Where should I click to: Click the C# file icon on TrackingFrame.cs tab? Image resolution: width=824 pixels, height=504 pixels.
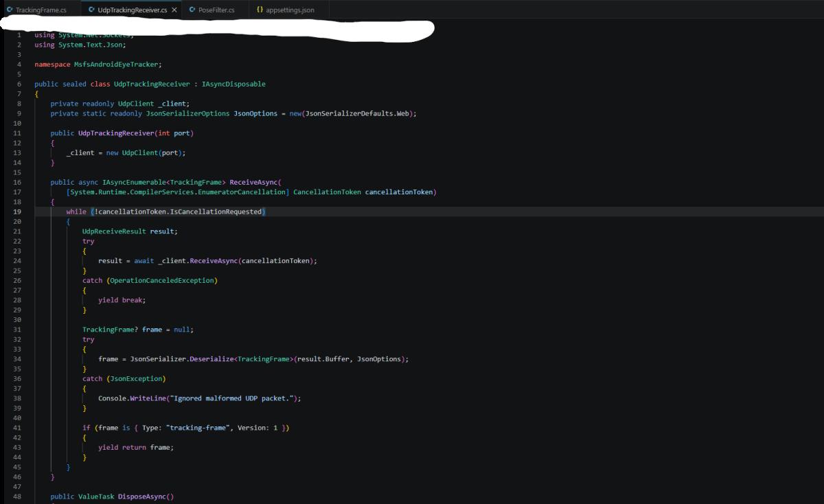[x=10, y=10]
